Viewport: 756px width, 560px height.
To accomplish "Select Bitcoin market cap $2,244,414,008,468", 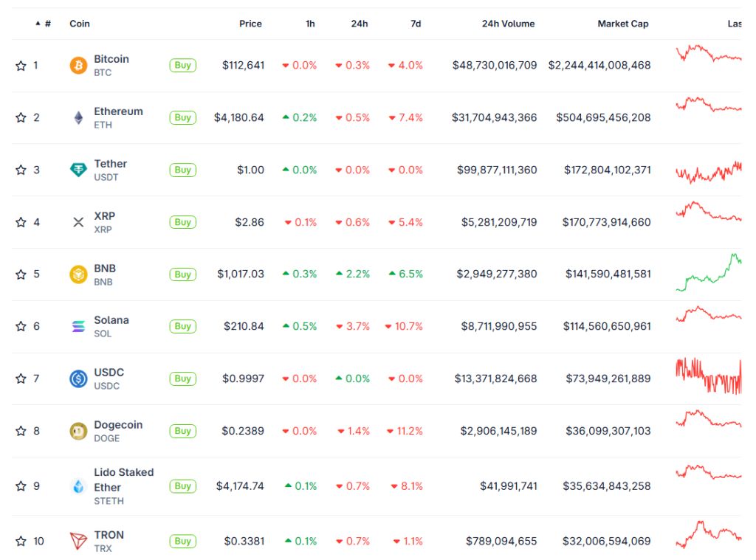I will pos(599,65).
